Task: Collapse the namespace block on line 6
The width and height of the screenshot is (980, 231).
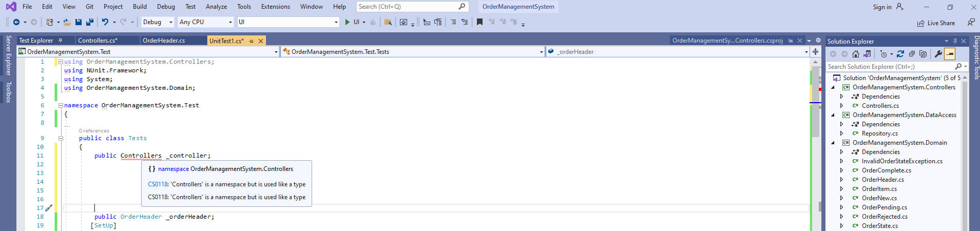Action: [61, 105]
